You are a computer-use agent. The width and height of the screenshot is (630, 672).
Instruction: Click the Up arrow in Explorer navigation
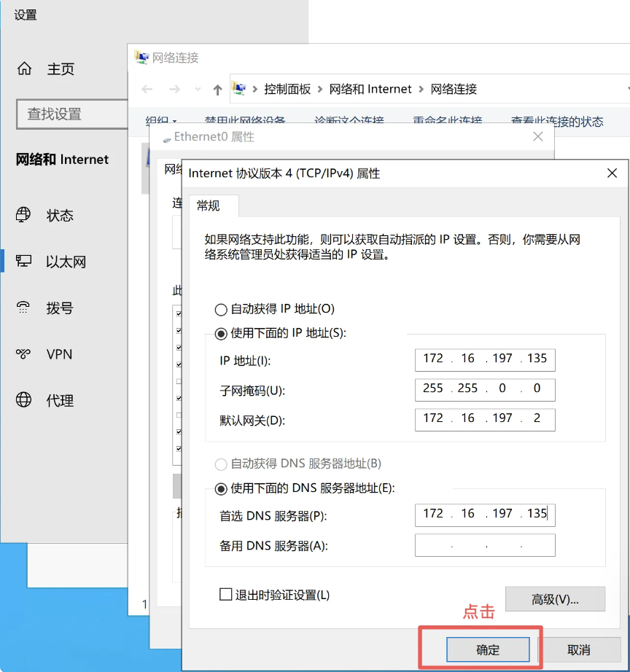[217, 90]
